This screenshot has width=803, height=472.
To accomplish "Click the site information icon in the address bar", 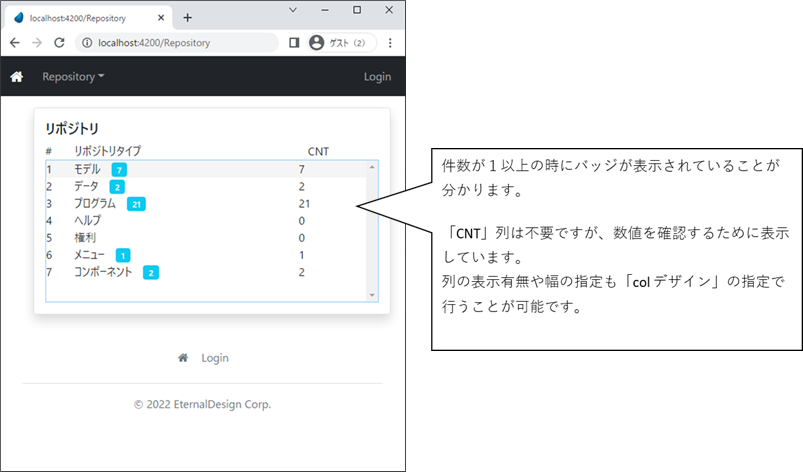I will tap(86, 43).
